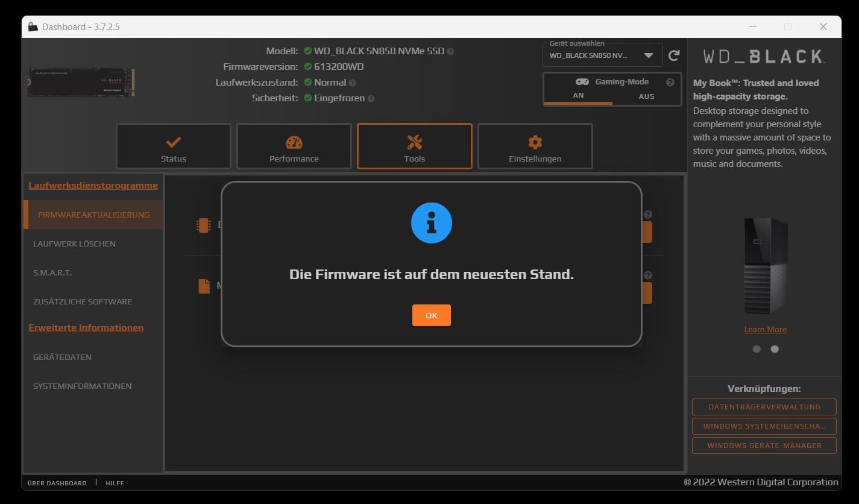
Task: Click the green check beside Modell
Action: click(308, 51)
